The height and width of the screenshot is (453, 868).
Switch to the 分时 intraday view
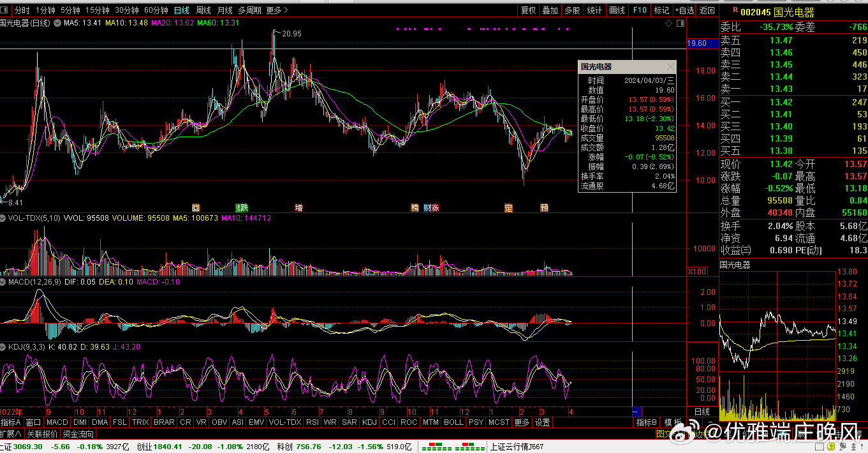click(x=22, y=10)
